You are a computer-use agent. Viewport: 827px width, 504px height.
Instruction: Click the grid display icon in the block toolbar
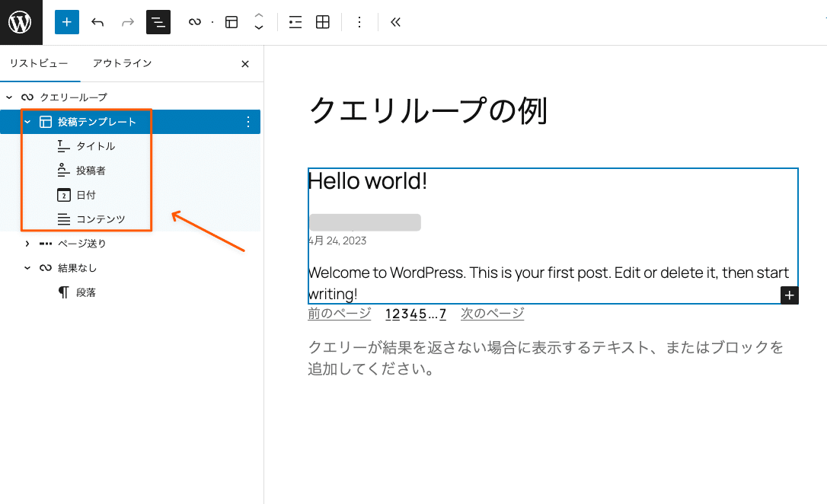pos(323,22)
